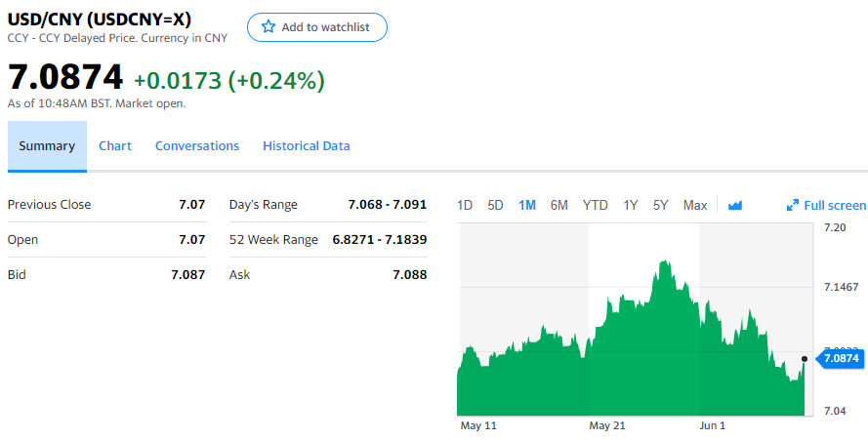Image resolution: width=868 pixels, height=440 pixels.
Task: Switch chart to 6M range
Action: [559, 205]
